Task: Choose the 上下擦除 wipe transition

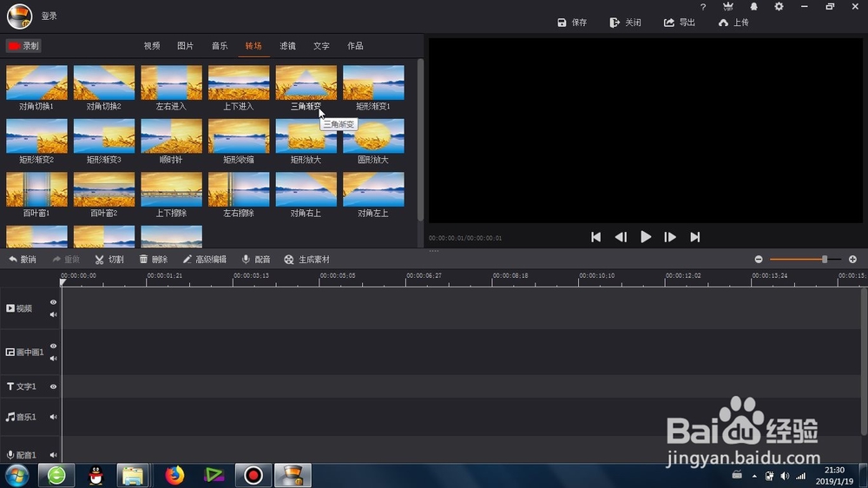Action: click(x=172, y=189)
